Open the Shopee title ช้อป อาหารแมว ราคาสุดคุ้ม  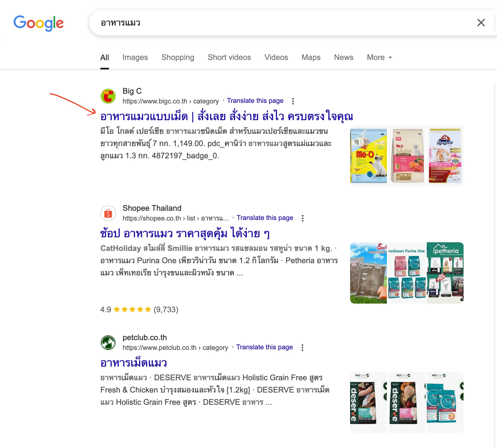tap(185, 234)
